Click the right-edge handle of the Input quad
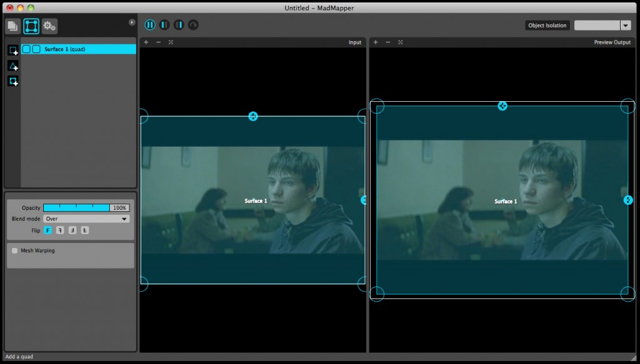This screenshot has width=640, height=364. 364,200
